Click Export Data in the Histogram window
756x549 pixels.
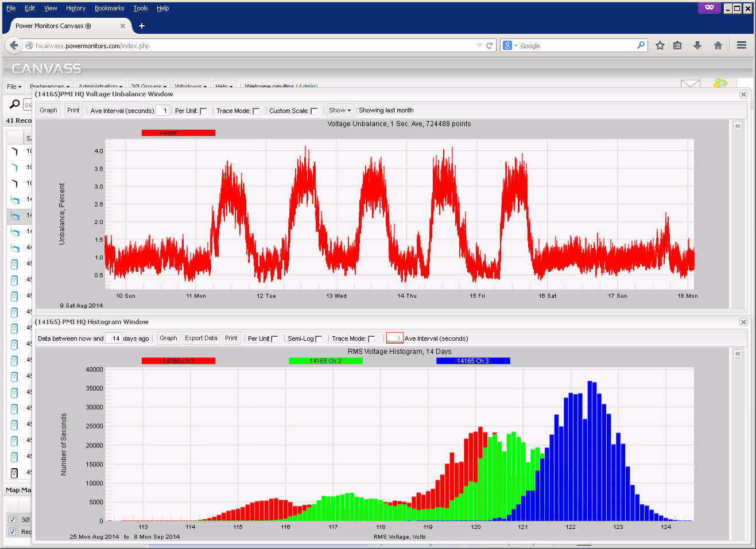coord(201,338)
